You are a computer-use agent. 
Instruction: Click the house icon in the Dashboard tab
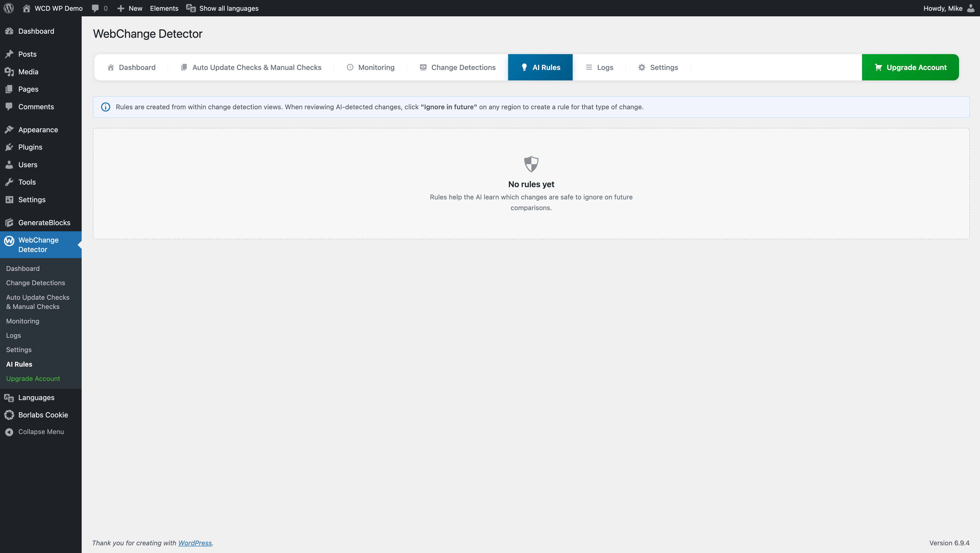point(111,67)
